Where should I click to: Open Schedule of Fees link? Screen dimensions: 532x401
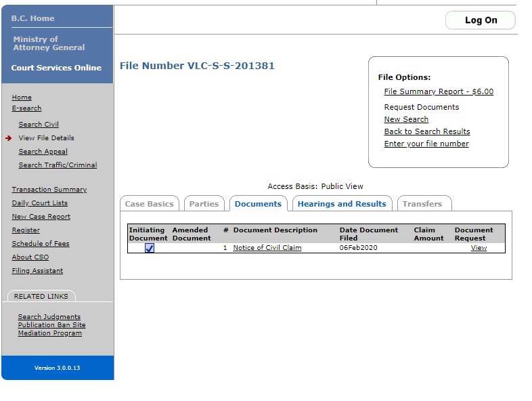point(41,244)
